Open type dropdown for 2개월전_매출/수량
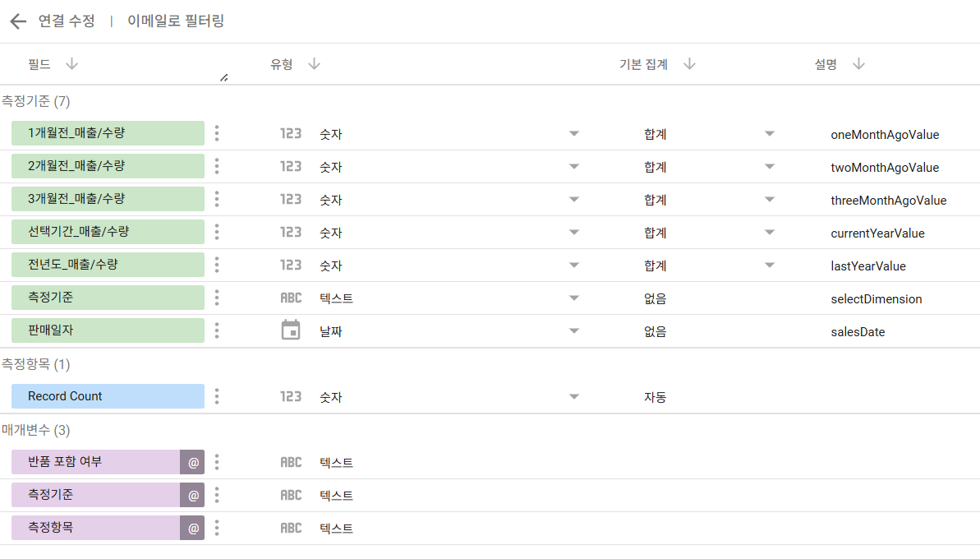980x559 pixels. click(573, 166)
